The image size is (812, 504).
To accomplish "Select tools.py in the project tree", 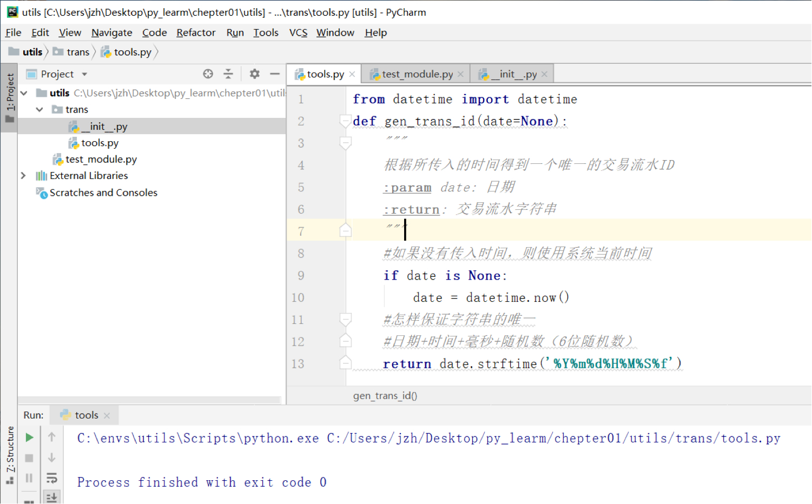I will 151,143.
